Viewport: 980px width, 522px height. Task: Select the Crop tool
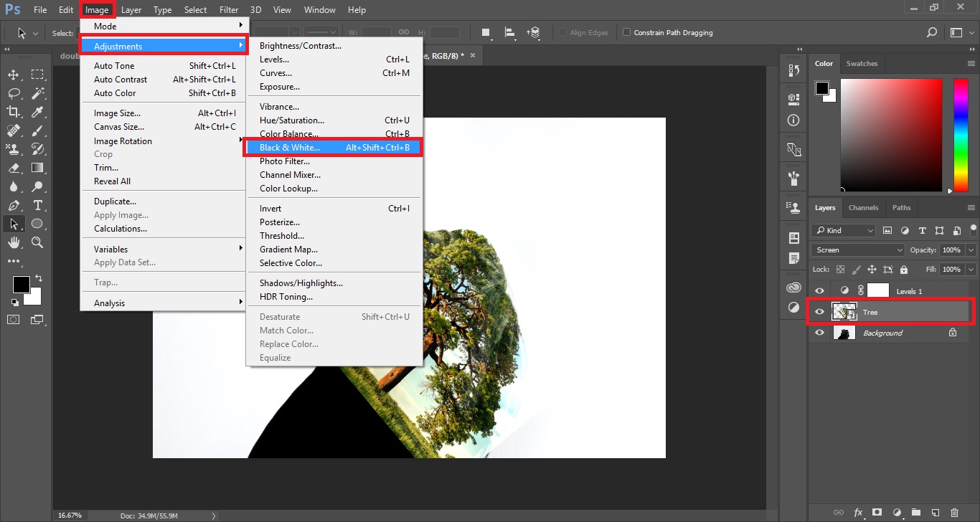point(13,111)
